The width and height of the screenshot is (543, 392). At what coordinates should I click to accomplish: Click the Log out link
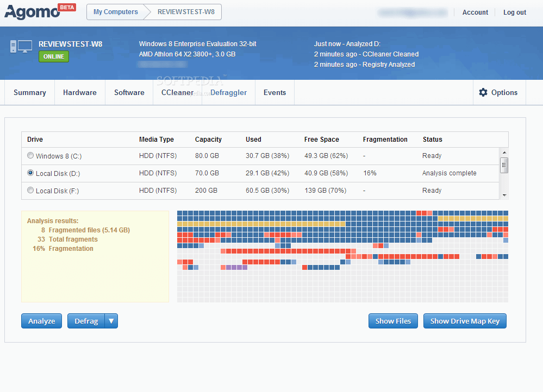tap(515, 12)
